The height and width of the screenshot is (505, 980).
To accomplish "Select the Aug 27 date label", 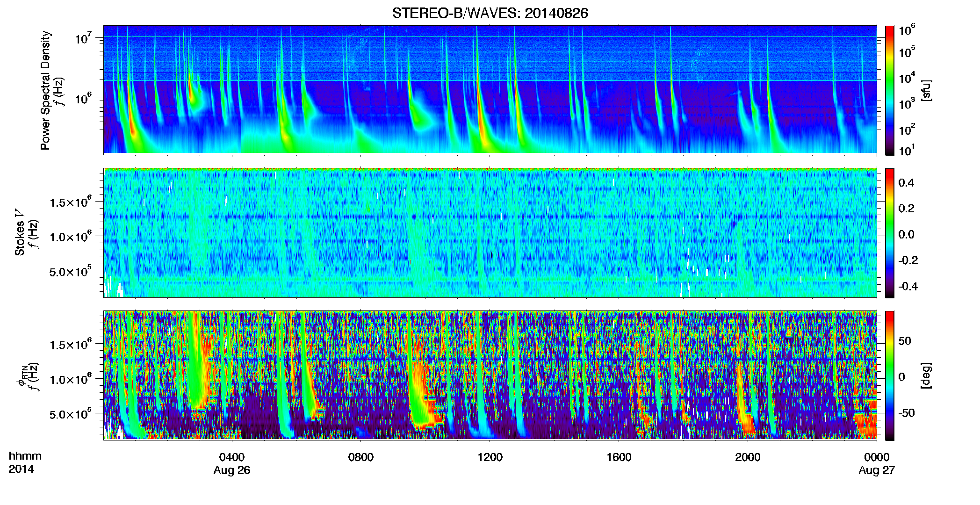I will [877, 470].
